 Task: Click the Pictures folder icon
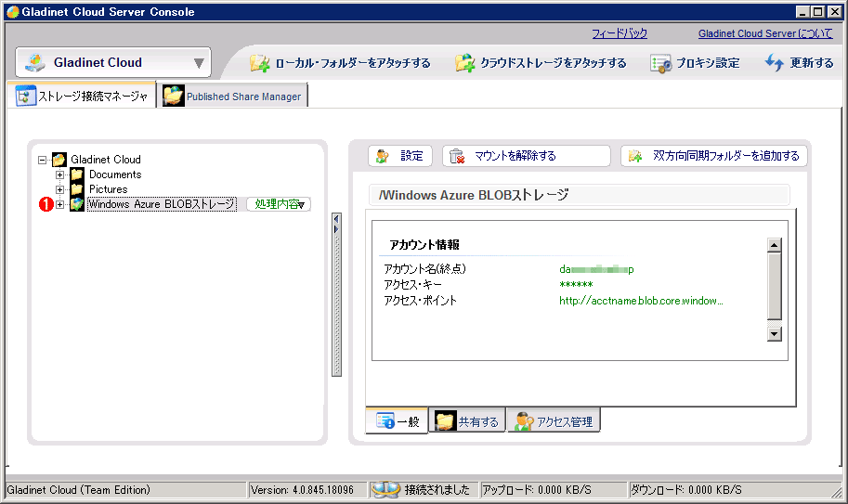tap(77, 189)
